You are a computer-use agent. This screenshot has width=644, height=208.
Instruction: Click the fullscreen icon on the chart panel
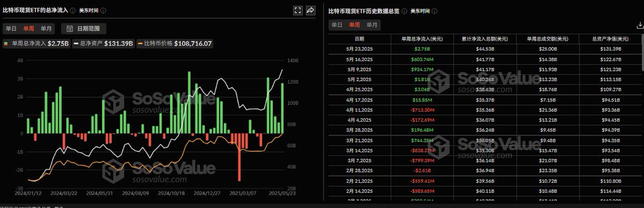pos(298,10)
